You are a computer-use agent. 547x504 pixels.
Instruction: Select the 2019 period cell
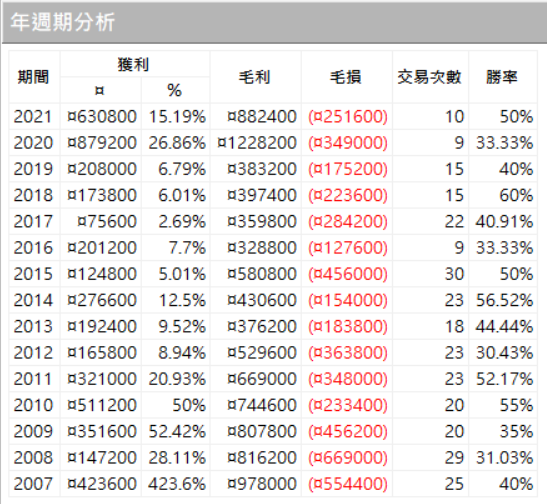(33, 169)
